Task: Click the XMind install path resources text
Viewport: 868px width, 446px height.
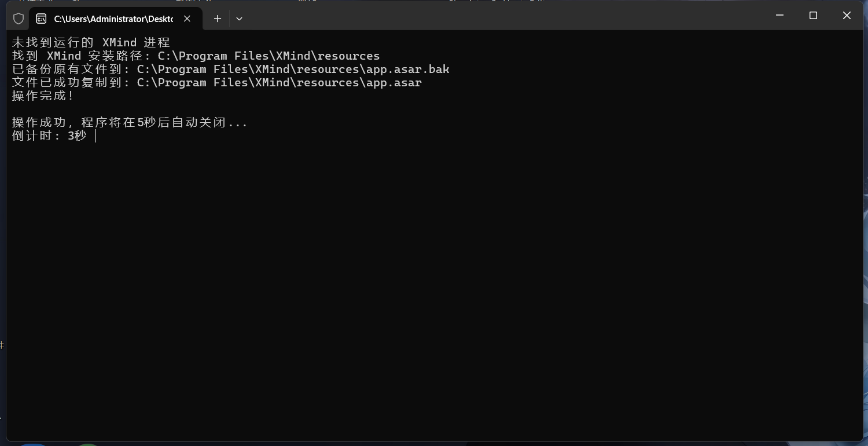Action: [x=348, y=56]
